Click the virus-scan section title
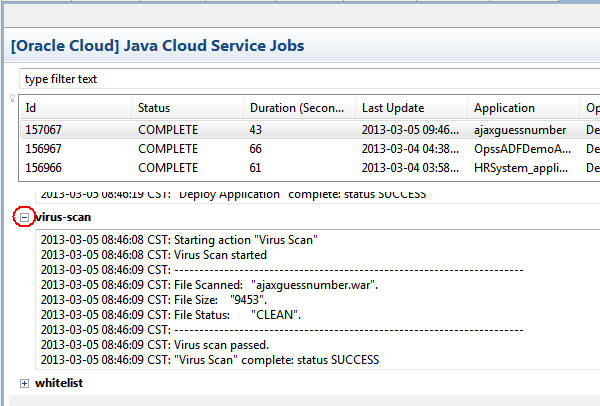 [x=62, y=216]
